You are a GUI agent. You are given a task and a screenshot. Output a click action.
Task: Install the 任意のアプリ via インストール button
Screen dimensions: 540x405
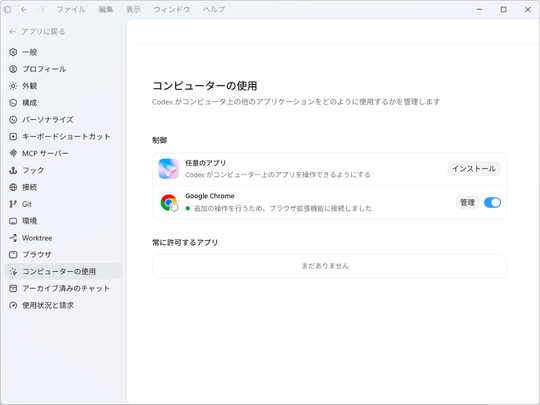pos(474,169)
